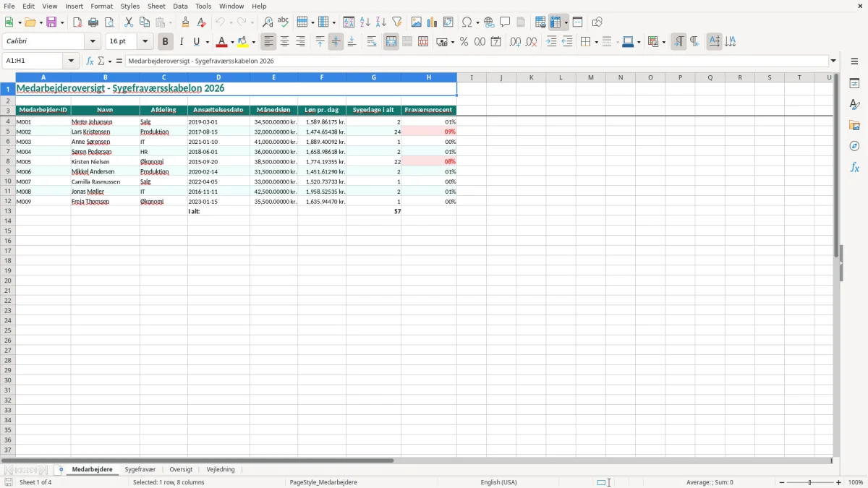The image size is (868, 488).
Task: Open the Function Wizard beside the Name Box
Action: [90, 61]
